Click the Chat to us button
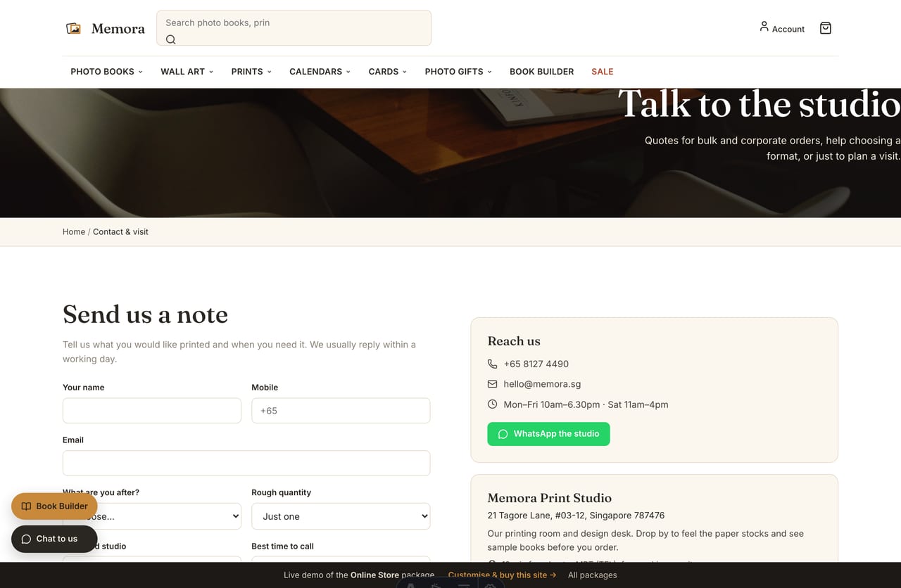Viewport: 901px width, 588px height. [54, 539]
